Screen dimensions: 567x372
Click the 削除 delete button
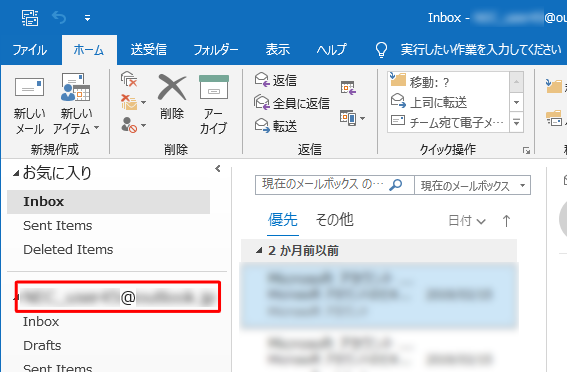(x=172, y=97)
